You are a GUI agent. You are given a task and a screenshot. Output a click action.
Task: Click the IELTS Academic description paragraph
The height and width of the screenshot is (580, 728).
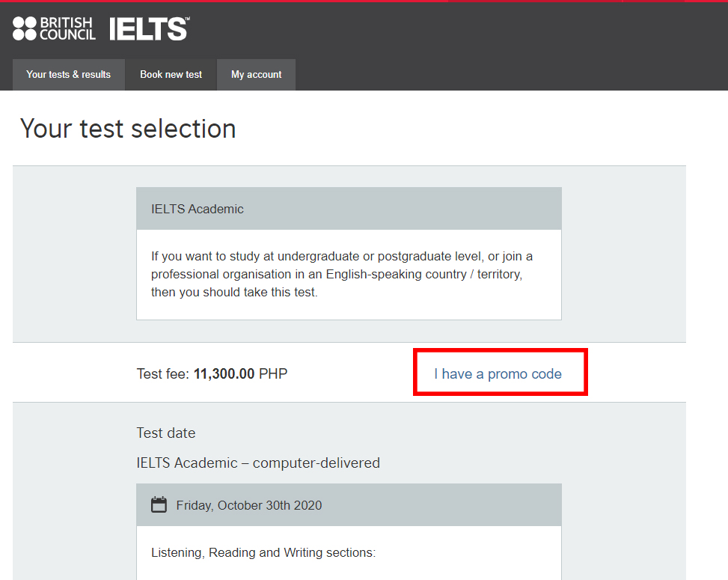(x=342, y=274)
